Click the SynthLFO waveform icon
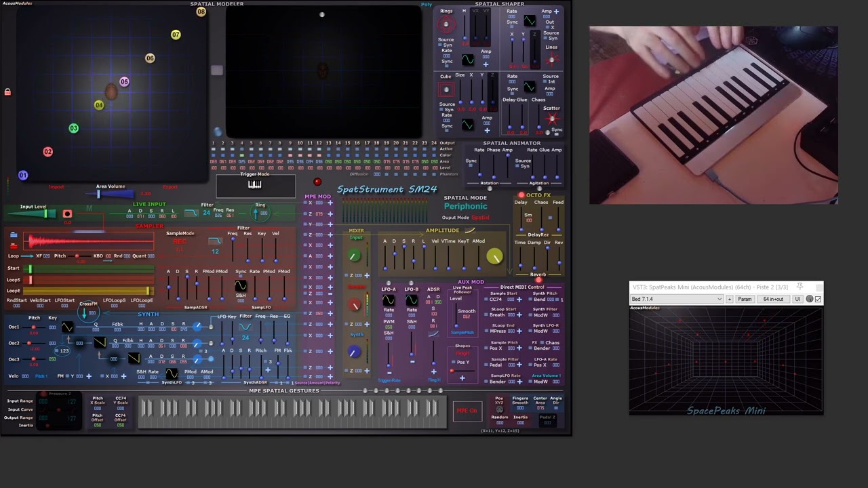The height and width of the screenshot is (488, 868). click(x=172, y=373)
